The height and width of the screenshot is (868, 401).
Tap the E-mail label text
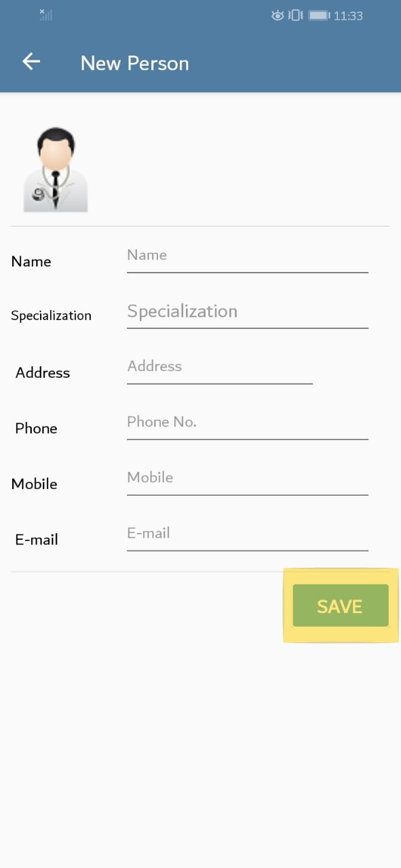[37, 540]
